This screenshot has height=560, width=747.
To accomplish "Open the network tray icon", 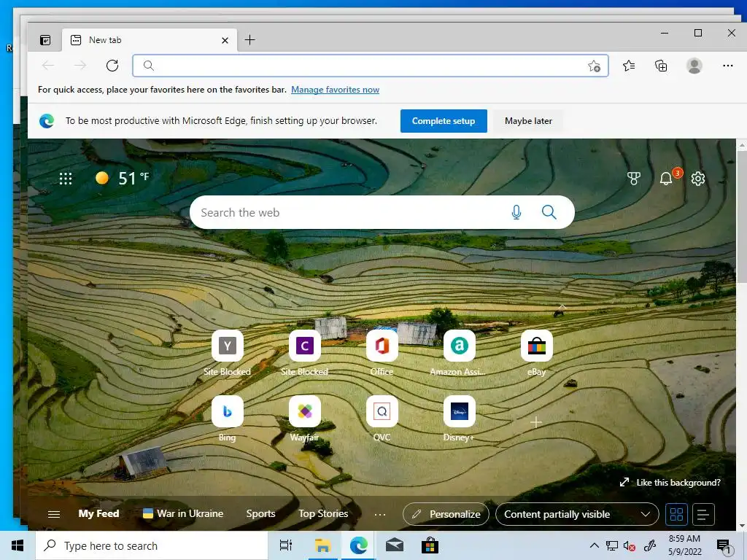I will (612, 545).
